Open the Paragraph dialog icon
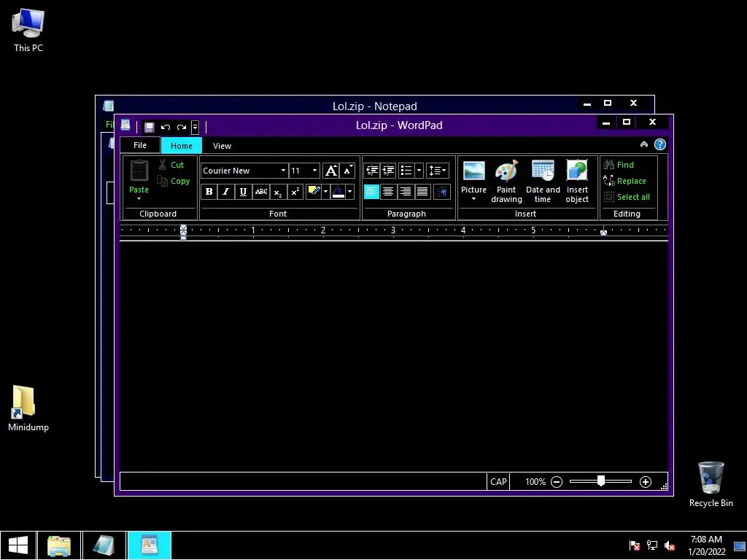The image size is (747, 560). [443, 192]
